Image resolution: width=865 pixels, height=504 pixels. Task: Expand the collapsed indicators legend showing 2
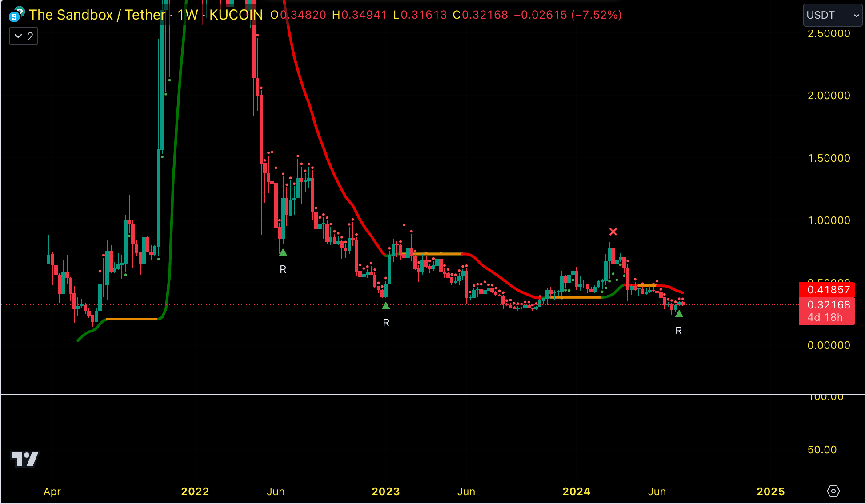24,36
